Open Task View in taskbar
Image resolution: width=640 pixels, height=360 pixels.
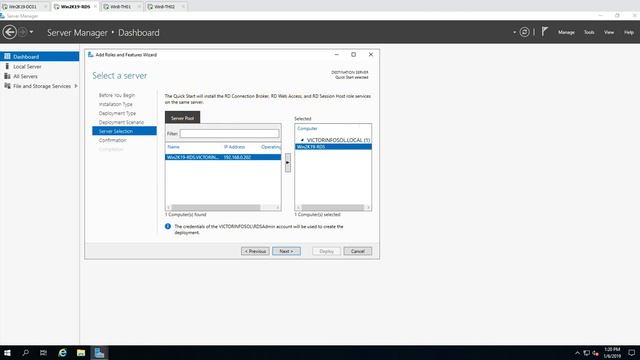(x=43, y=353)
